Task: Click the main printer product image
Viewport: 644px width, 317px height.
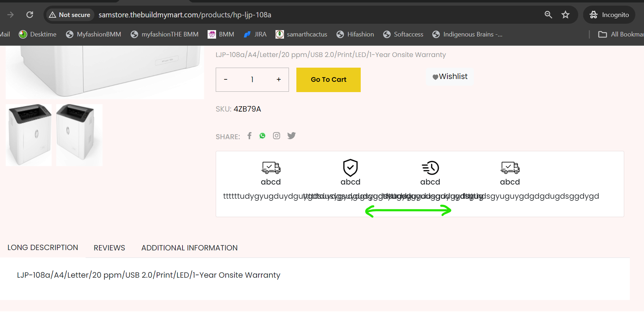Action: coord(105,72)
